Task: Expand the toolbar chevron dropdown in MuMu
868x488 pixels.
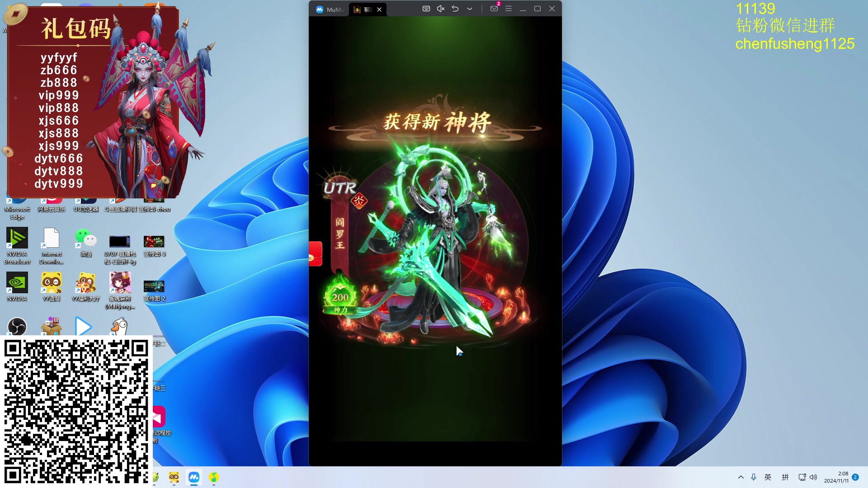Action: [470, 9]
